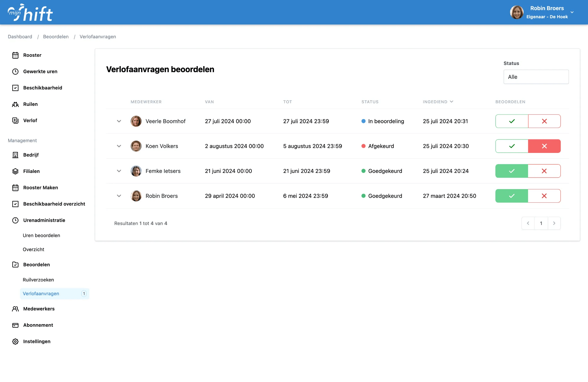Click Van column header
The image size is (588, 382).
(x=209, y=102)
